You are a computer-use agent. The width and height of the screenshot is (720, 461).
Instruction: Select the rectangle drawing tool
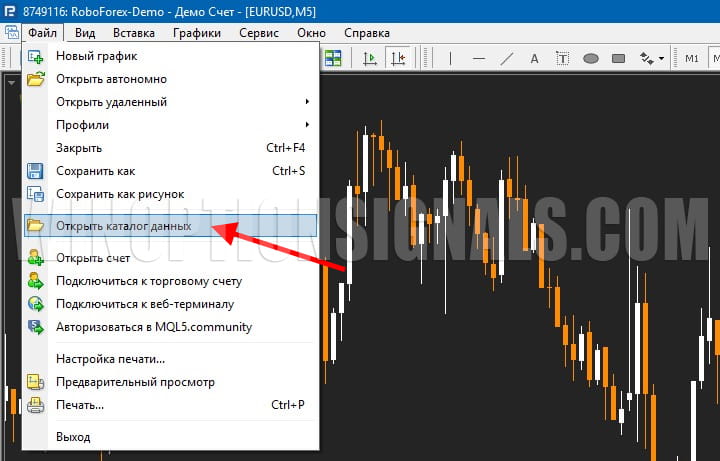tap(618, 58)
